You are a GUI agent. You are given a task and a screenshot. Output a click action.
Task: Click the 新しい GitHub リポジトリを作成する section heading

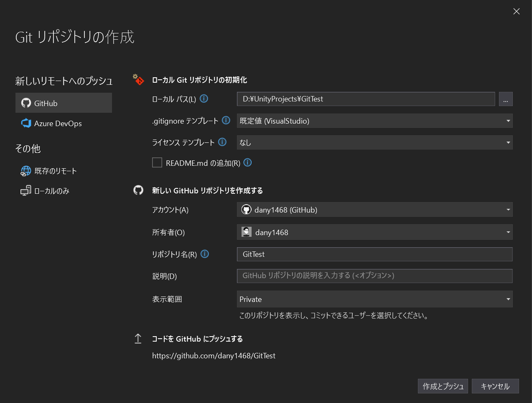pyautogui.click(x=207, y=190)
